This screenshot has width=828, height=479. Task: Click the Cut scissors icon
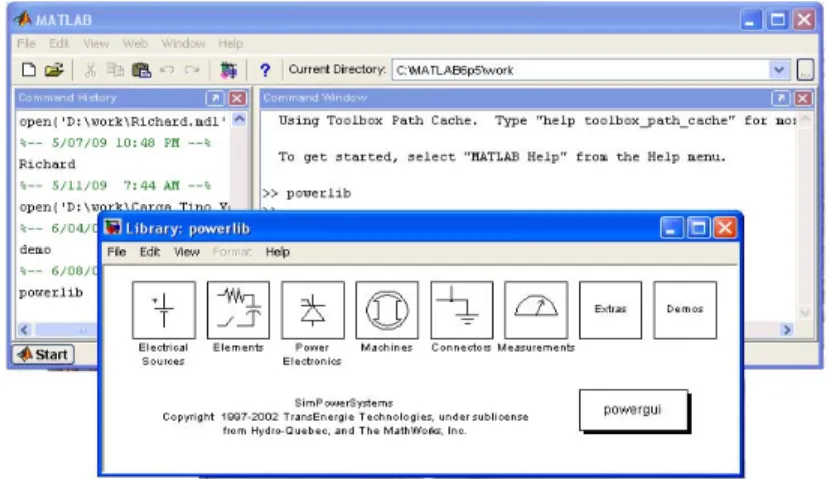[x=90, y=70]
